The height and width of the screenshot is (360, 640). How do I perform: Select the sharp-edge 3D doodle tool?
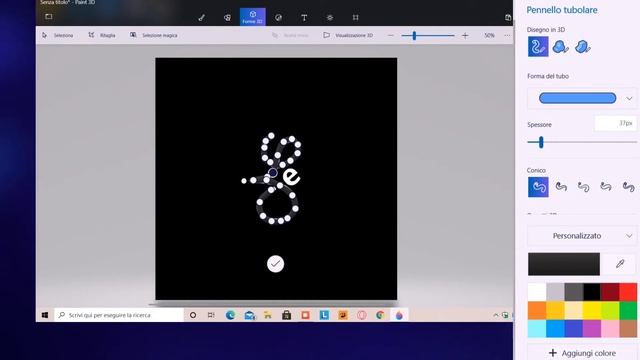coord(560,47)
